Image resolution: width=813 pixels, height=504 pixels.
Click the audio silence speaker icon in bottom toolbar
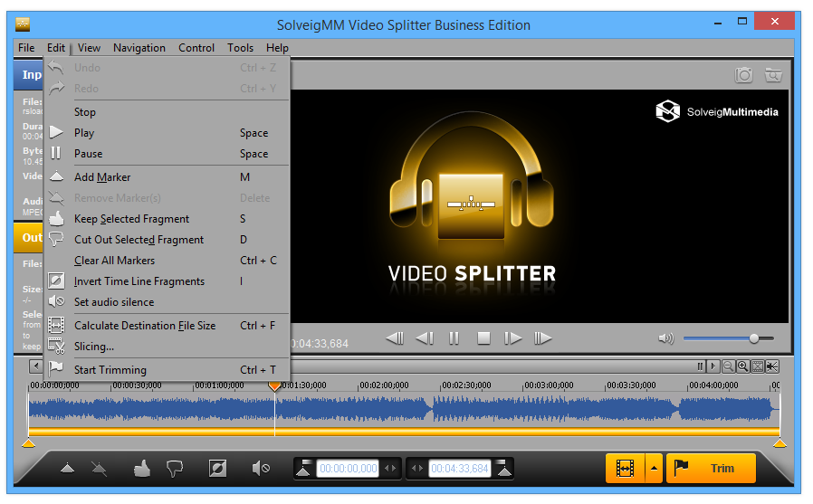[x=260, y=469]
